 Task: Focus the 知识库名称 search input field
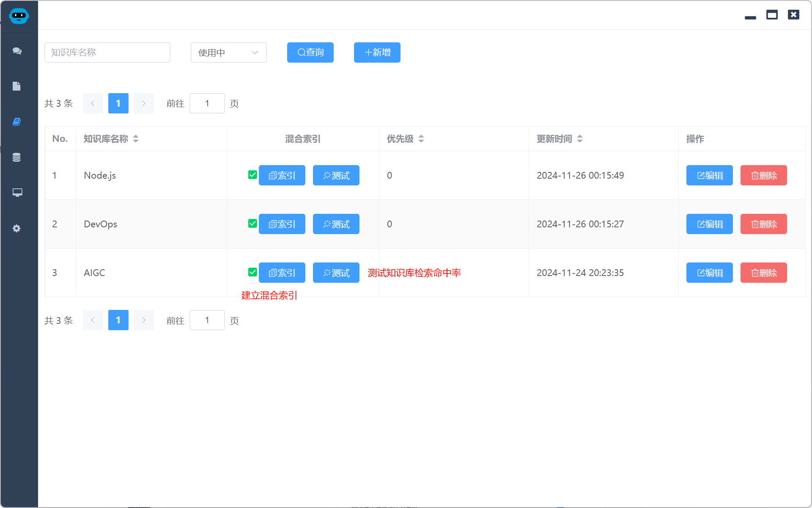click(107, 52)
